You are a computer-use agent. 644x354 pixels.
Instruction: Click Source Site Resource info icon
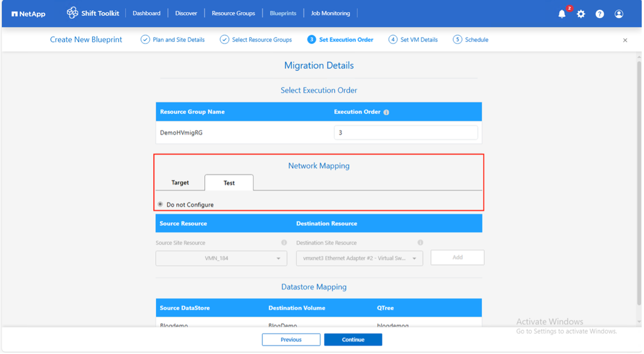tap(284, 243)
